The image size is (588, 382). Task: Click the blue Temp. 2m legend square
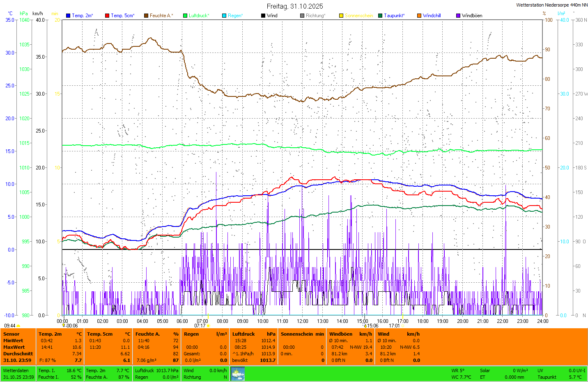(x=68, y=16)
